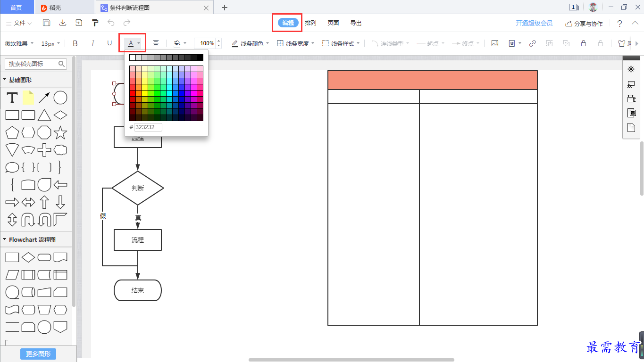Select the yellow sticky note shape

tap(28, 98)
